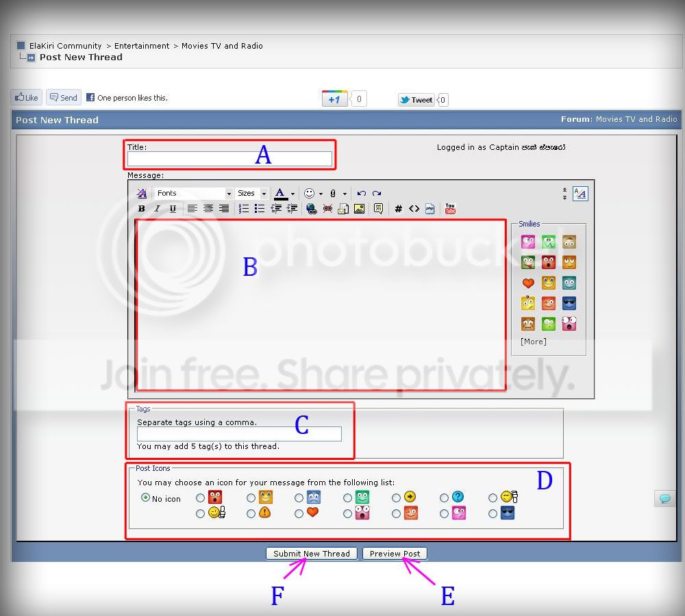
Task: Insert an ordered numbered list
Action: pyautogui.click(x=244, y=209)
